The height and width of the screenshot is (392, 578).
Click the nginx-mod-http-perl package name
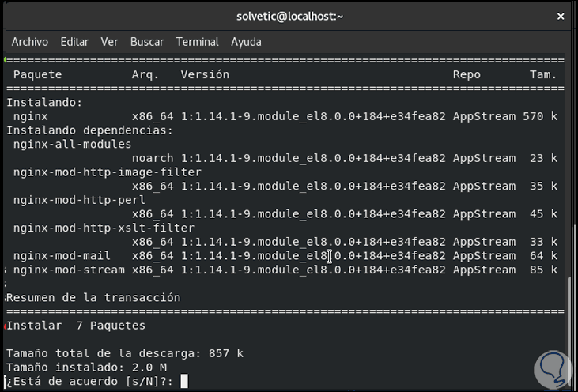(79, 200)
